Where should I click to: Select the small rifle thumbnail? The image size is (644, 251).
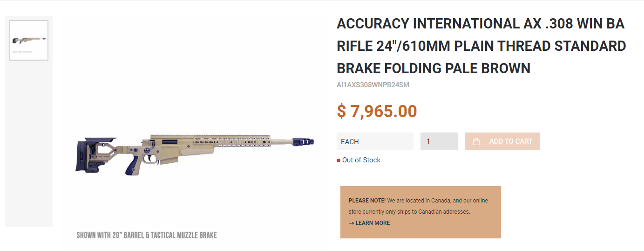pos(29,41)
